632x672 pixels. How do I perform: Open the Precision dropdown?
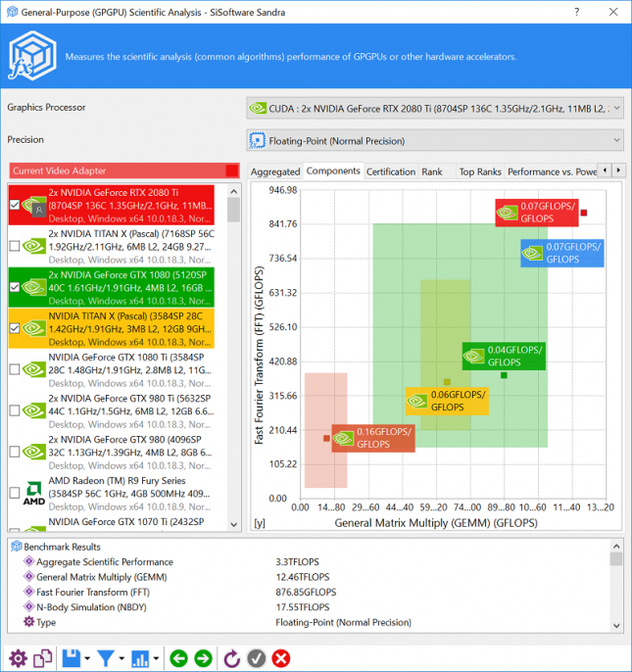point(435,141)
